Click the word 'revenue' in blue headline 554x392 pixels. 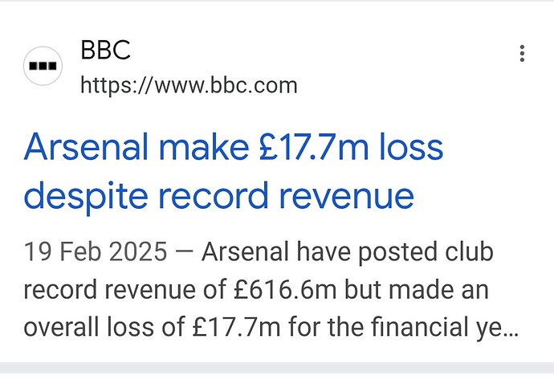(x=347, y=197)
